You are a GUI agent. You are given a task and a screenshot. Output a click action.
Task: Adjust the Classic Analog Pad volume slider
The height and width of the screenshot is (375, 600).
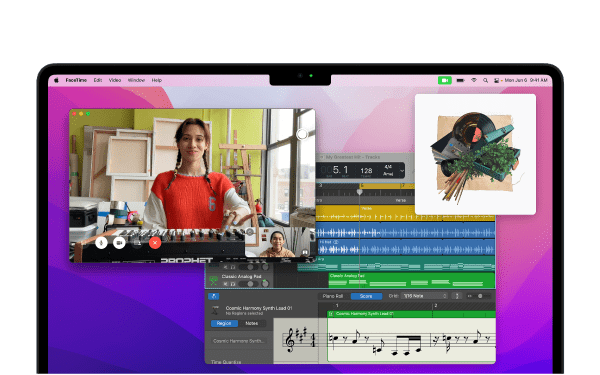(248, 284)
